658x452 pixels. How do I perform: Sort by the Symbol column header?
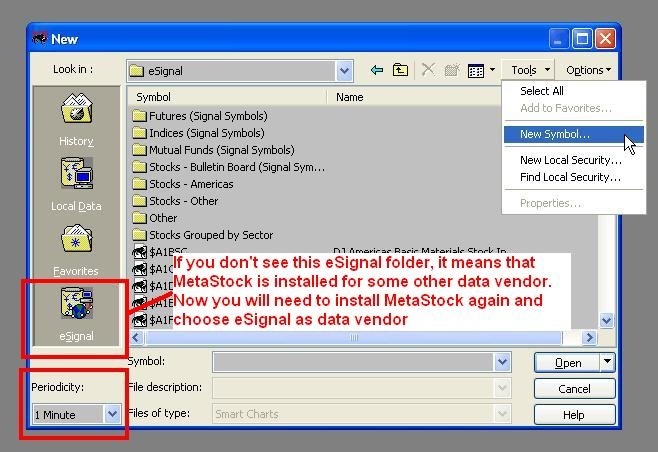pyautogui.click(x=227, y=97)
